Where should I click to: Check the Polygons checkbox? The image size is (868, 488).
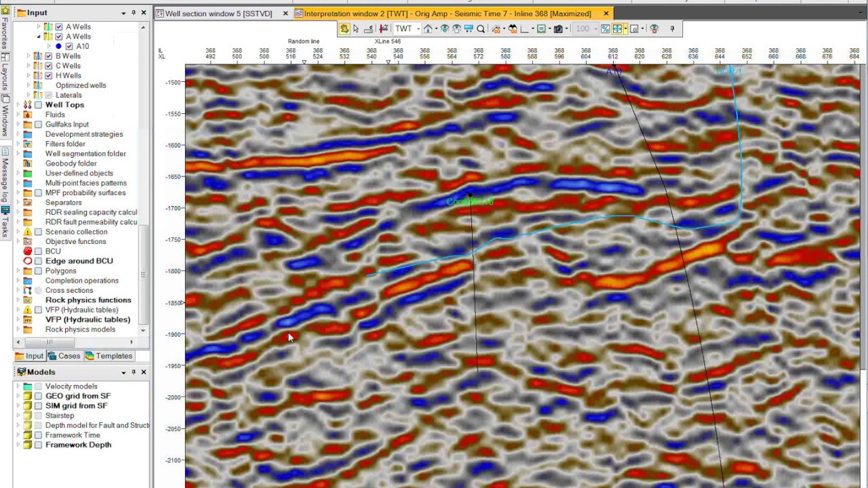pyautogui.click(x=38, y=270)
